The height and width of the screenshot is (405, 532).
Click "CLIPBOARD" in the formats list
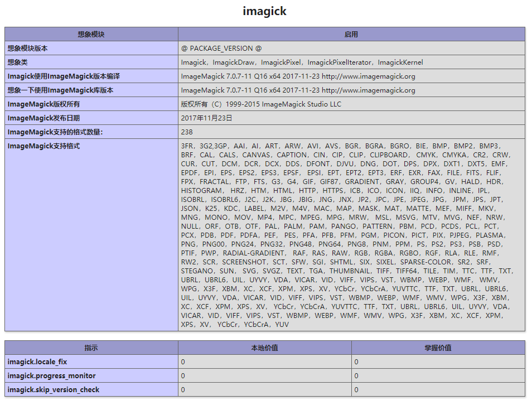pos(389,155)
